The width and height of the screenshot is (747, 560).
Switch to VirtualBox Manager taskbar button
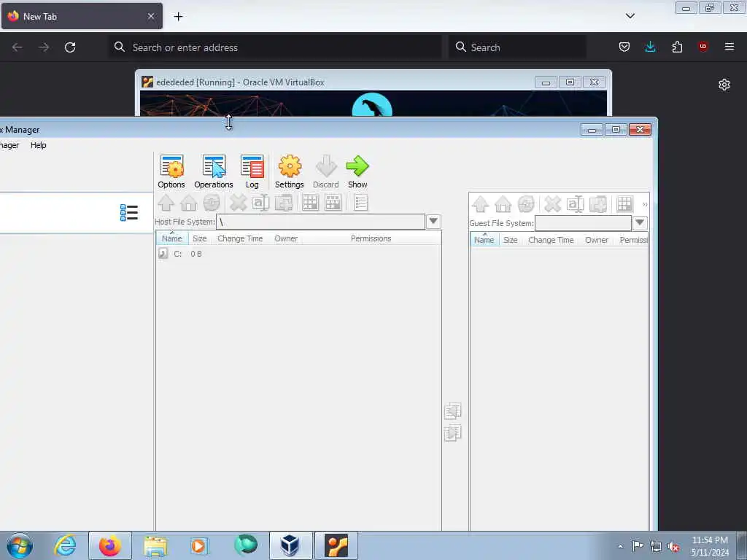290,545
